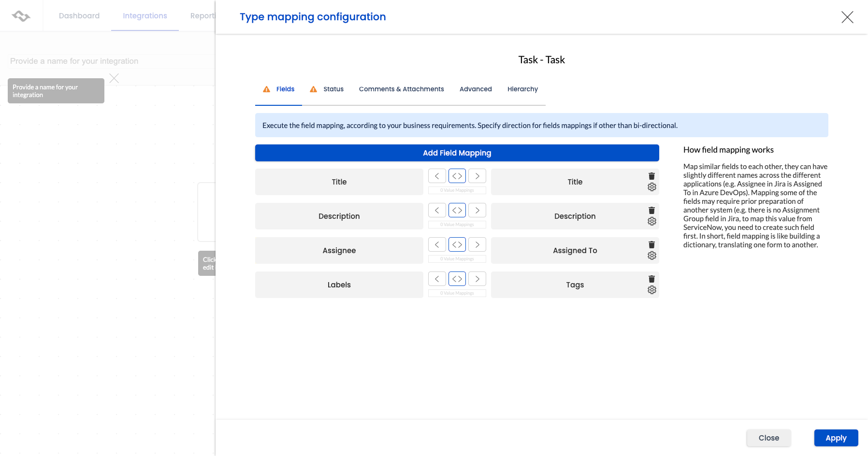
Task: Open the Advanced tab
Action: point(476,89)
